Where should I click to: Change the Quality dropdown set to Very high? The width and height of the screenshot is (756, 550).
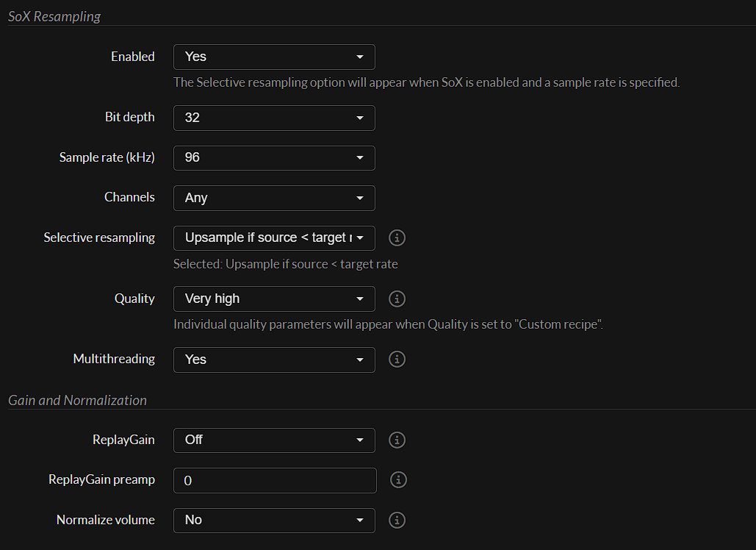[x=274, y=299]
